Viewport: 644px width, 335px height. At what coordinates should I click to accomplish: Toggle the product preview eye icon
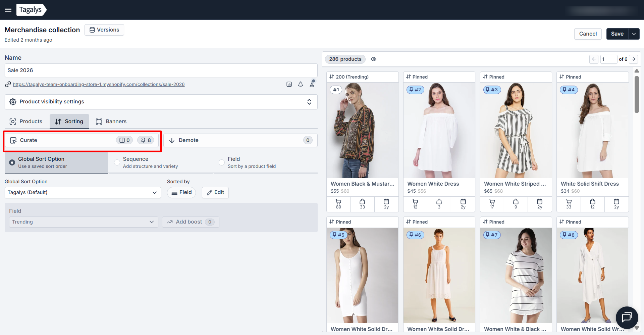point(374,59)
